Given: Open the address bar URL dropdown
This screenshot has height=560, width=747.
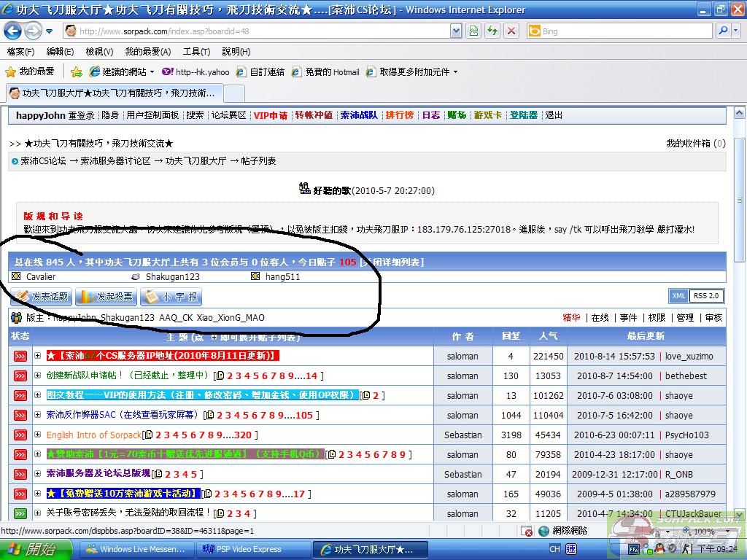Looking at the screenshot, I should click(x=456, y=31).
